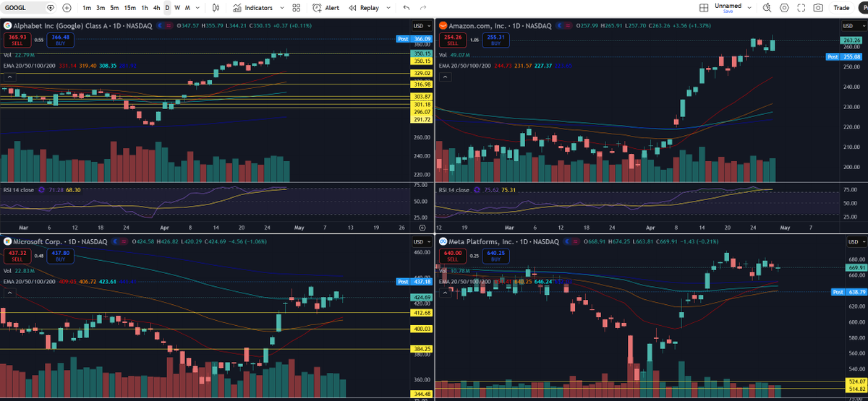Click the redo arrow
The width and height of the screenshot is (868, 401).
[422, 7]
